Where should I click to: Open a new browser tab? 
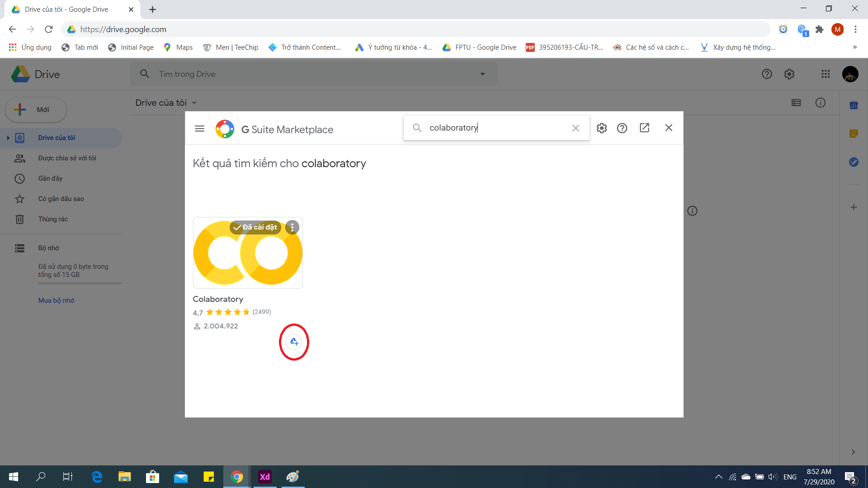pos(153,9)
